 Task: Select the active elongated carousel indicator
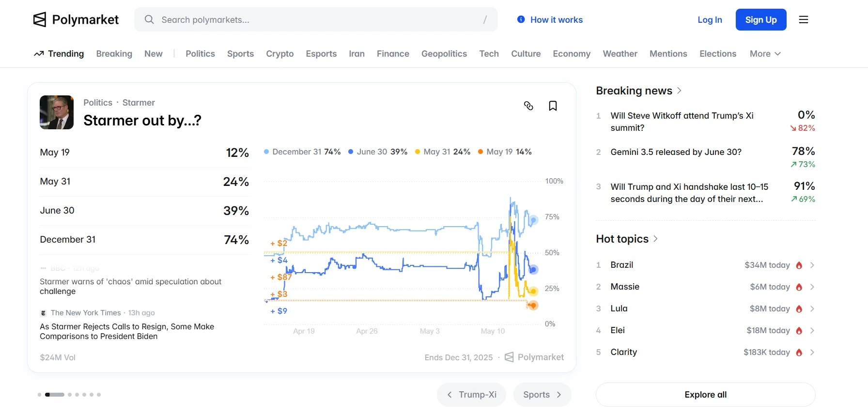pos(55,395)
